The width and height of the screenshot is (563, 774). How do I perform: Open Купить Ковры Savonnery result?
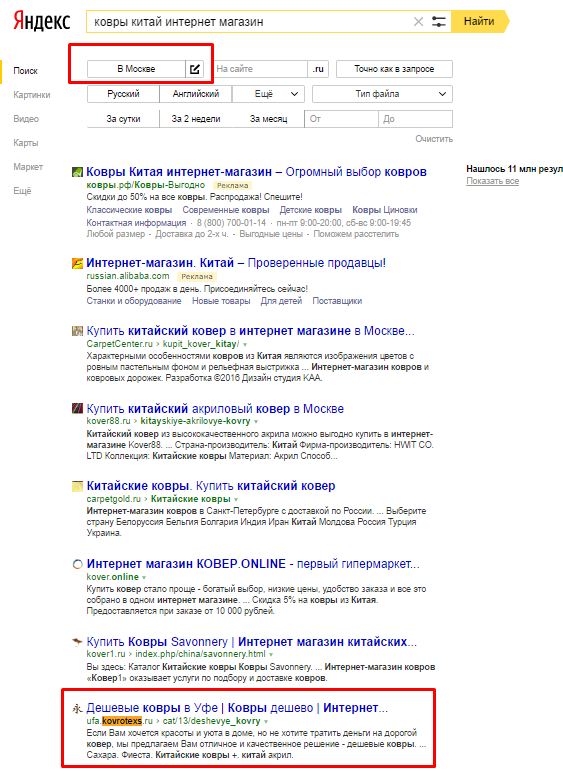coord(252,642)
